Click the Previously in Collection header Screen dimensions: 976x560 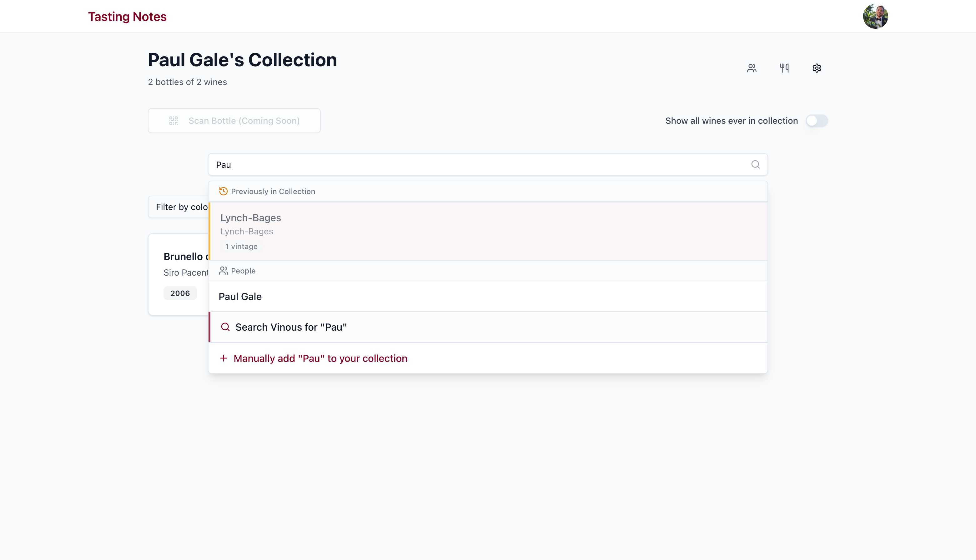(488, 192)
